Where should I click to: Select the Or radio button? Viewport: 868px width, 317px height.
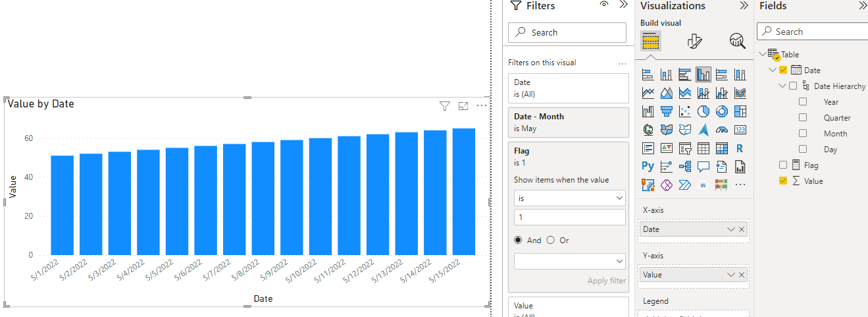click(x=551, y=241)
